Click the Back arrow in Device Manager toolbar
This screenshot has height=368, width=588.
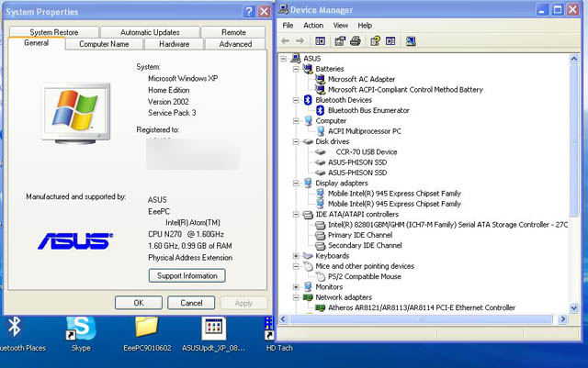tap(286, 41)
